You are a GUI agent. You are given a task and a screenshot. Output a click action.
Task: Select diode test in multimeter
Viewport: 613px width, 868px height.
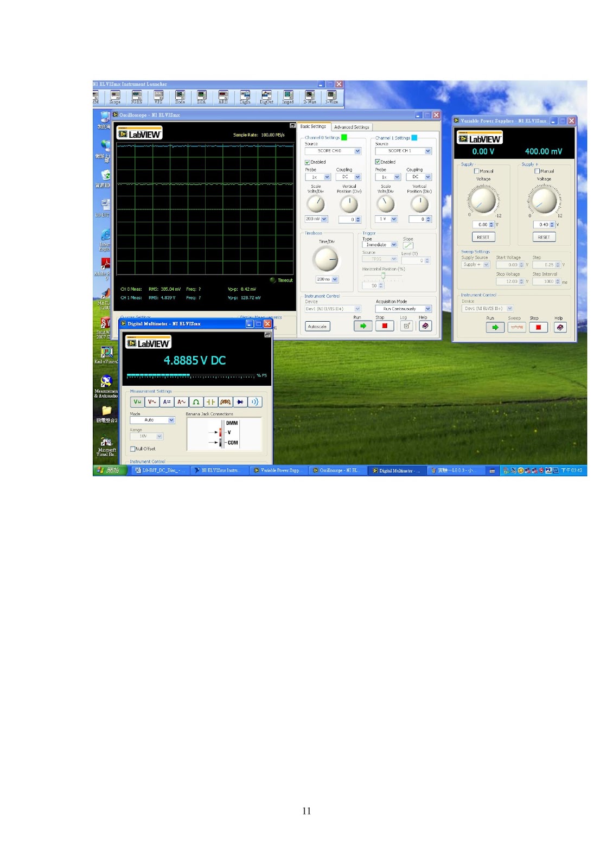click(x=240, y=402)
